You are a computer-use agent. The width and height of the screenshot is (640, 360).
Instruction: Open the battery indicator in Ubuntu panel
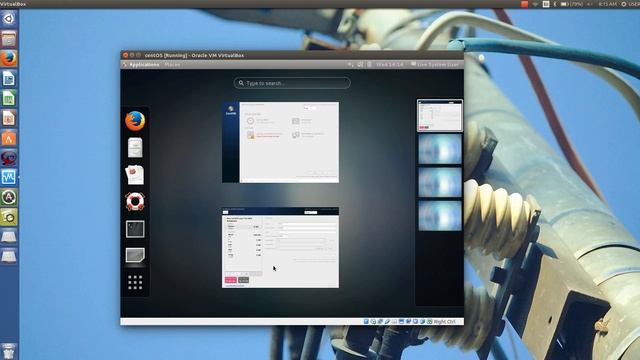coord(572,4)
